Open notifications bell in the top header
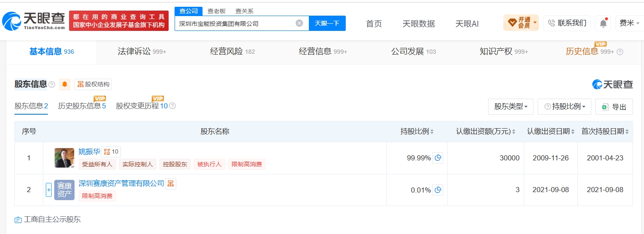Image resolution: width=644 pixels, height=234 pixels. point(603,23)
